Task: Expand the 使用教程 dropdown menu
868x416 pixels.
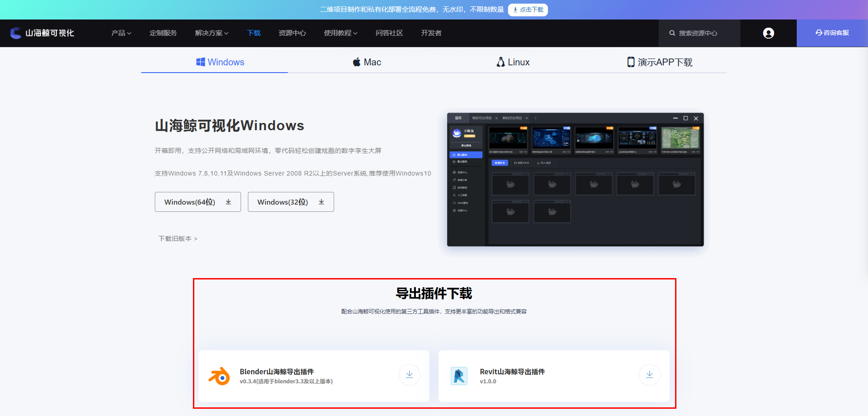Action: click(340, 33)
